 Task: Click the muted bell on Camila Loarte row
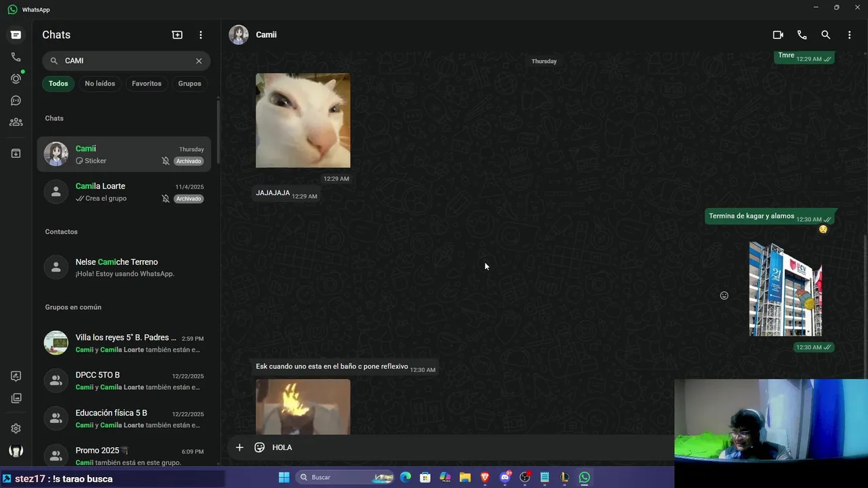point(165,199)
